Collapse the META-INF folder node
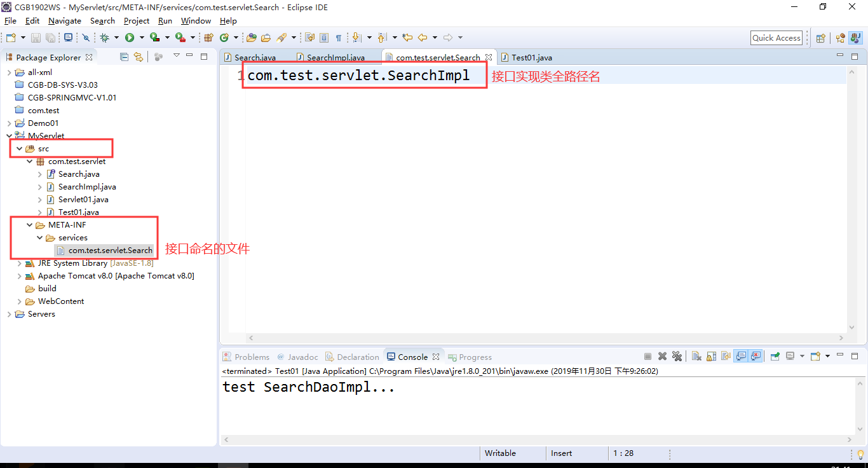868x468 pixels. pos(30,225)
